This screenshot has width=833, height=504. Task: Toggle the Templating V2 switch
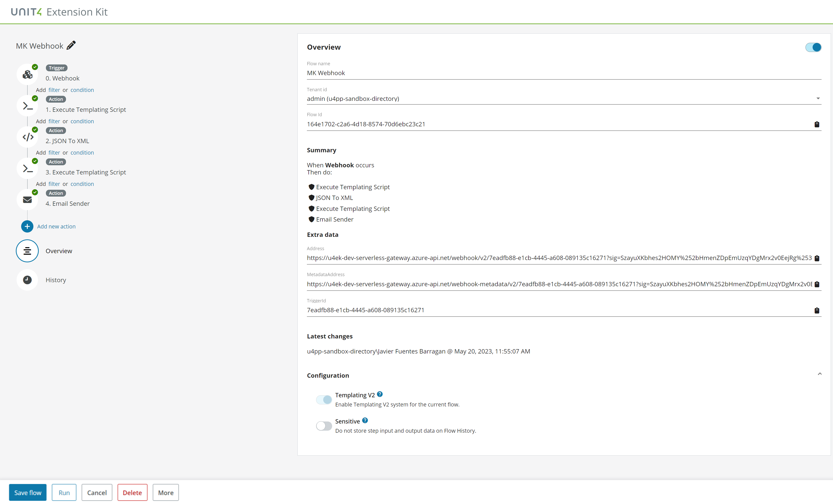tap(324, 400)
